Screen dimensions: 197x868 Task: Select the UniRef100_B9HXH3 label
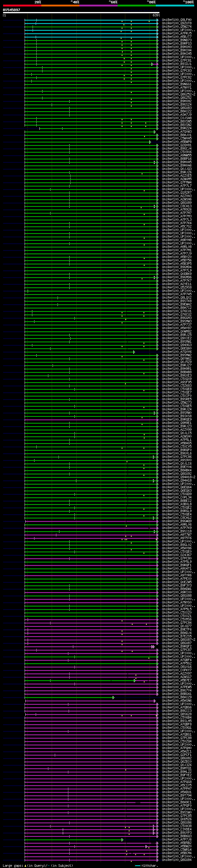[177, 47]
